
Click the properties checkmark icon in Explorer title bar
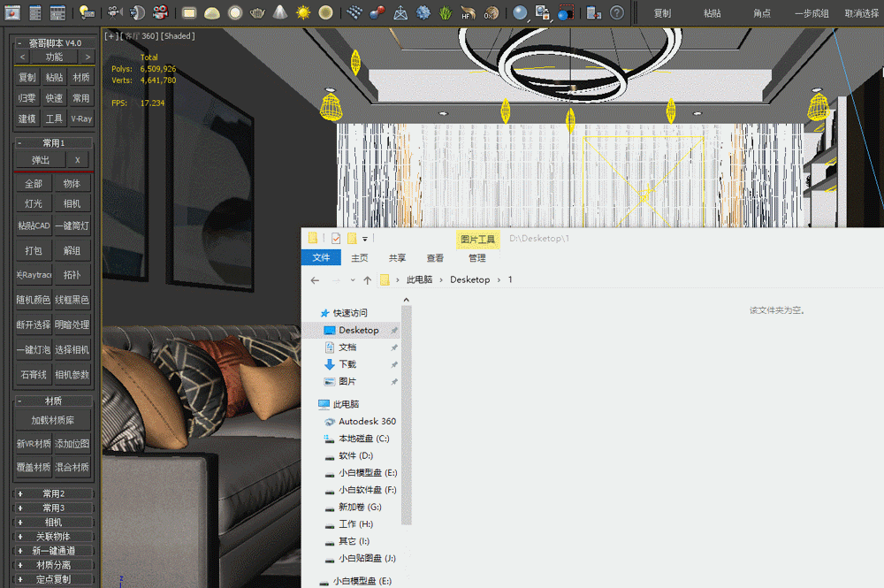tap(336, 239)
